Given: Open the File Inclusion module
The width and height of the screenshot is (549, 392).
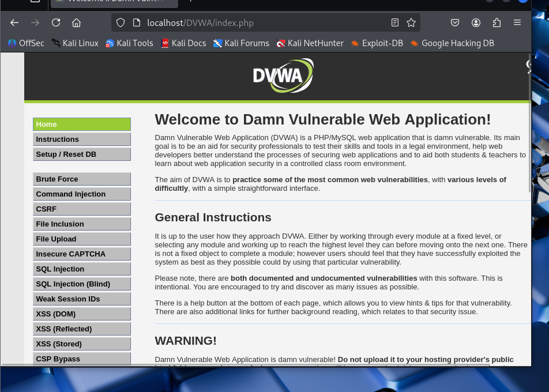Looking at the screenshot, I should (82, 224).
